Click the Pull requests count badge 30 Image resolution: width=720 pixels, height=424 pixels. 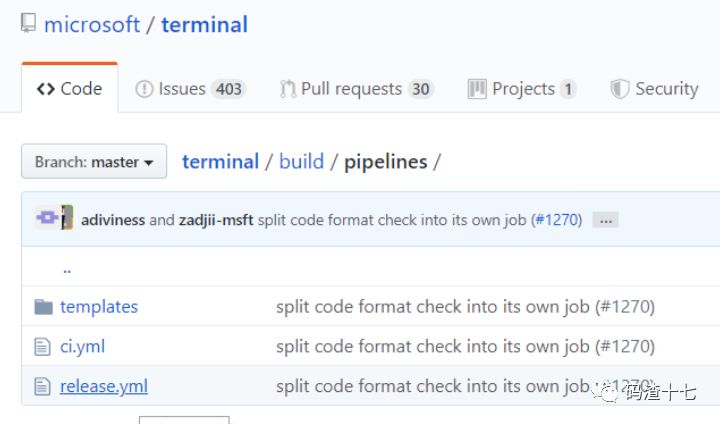click(x=421, y=89)
